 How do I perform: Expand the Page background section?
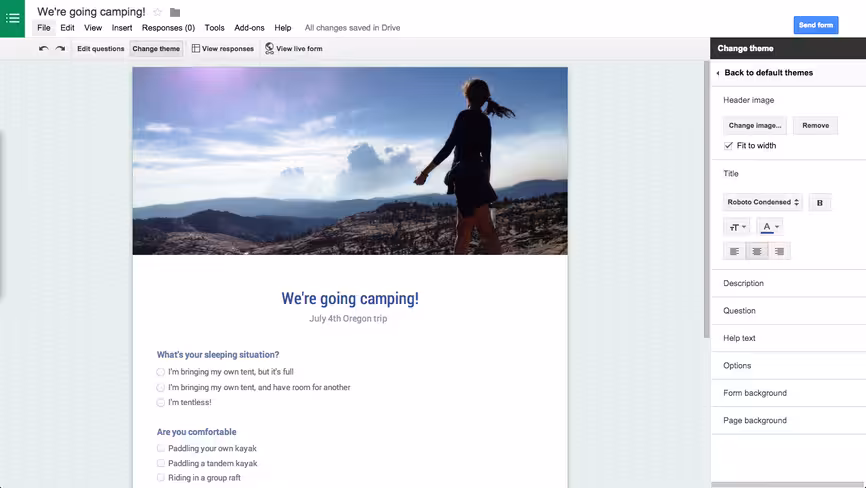click(788, 421)
